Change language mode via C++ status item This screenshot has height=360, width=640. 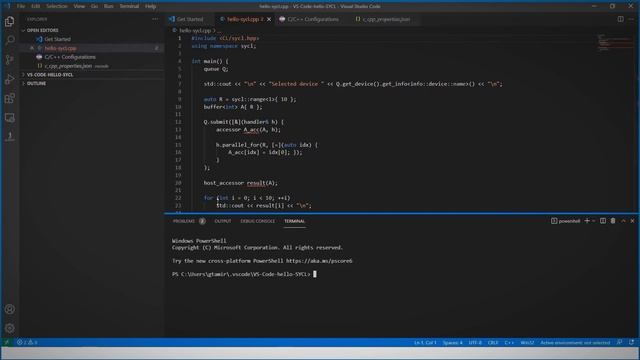tap(509, 342)
